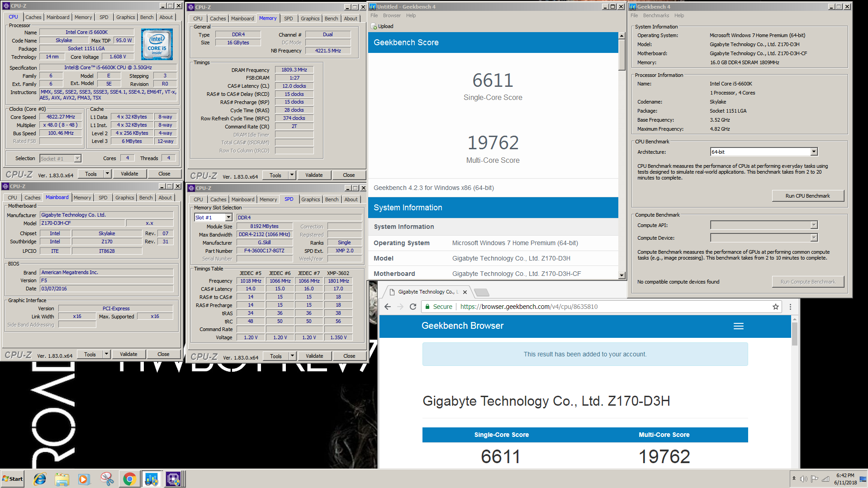
Task: Expand Tools arrow in CPU-Z Mainboard window
Action: pos(106,354)
